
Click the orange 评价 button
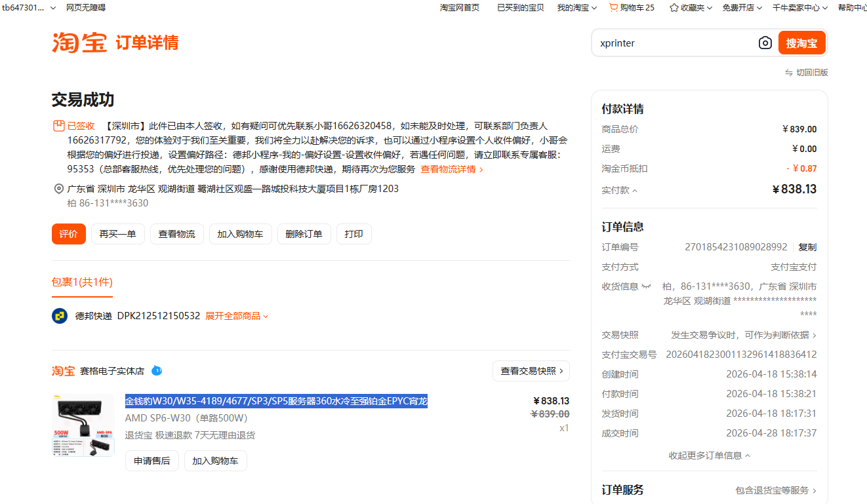tap(69, 234)
